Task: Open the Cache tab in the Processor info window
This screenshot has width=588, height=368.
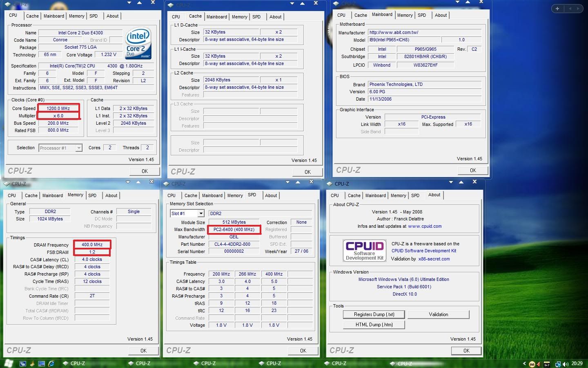Action: click(x=32, y=16)
